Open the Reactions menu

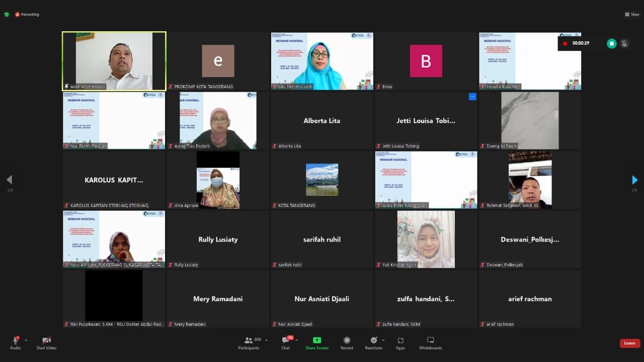point(373,342)
